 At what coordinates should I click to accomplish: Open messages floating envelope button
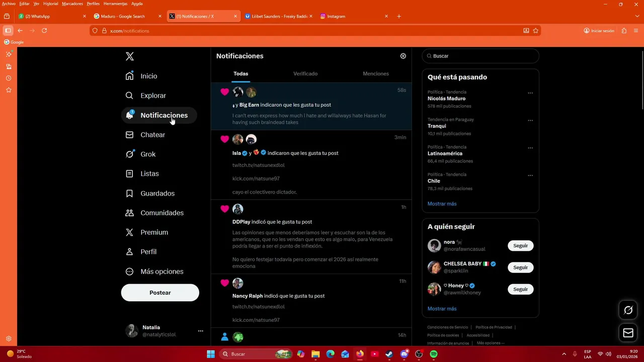(628, 333)
